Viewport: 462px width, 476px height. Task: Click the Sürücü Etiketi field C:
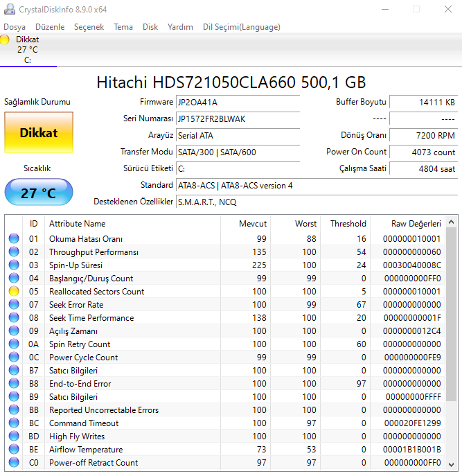click(x=238, y=169)
